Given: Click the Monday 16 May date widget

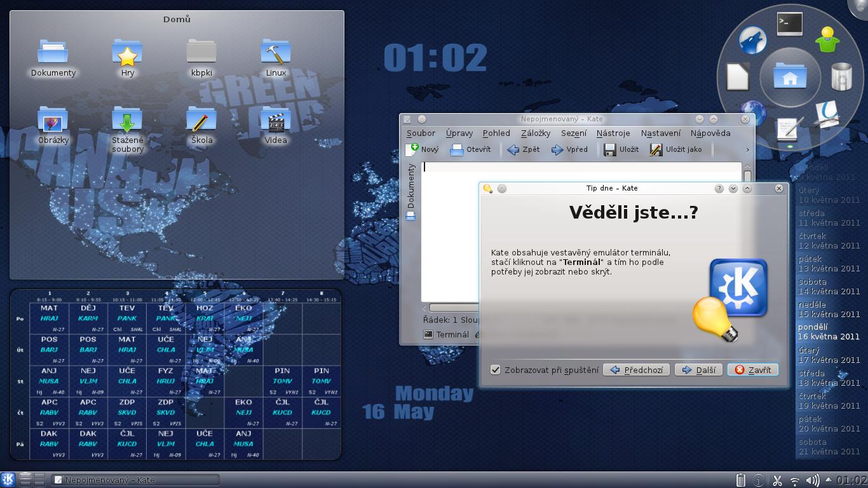Looking at the screenshot, I should [x=419, y=403].
